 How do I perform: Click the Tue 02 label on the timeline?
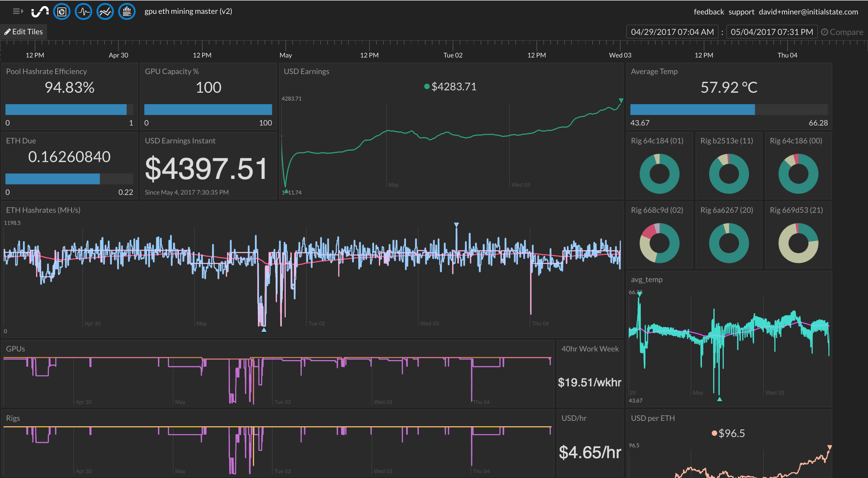pyautogui.click(x=453, y=55)
